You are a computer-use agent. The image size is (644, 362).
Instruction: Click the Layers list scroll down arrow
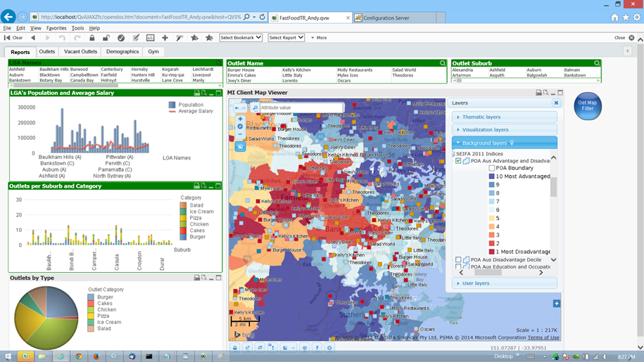[554, 260]
